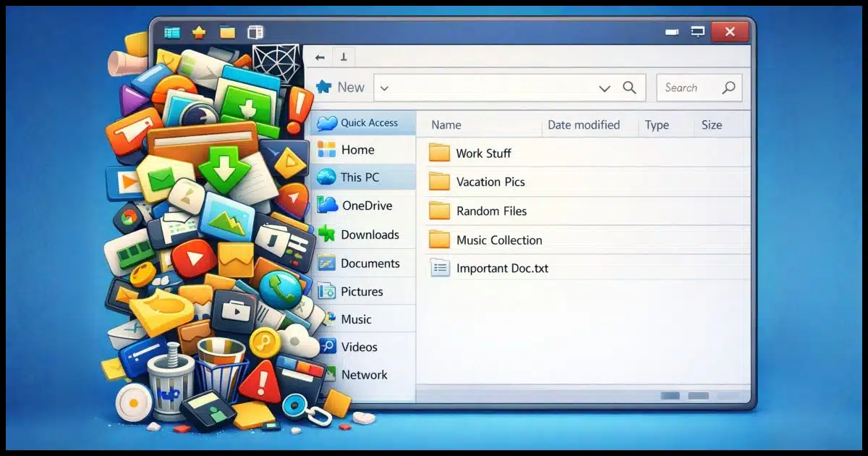Click the Important Doc.txt document icon
The height and width of the screenshot is (456, 868).
click(x=439, y=268)
